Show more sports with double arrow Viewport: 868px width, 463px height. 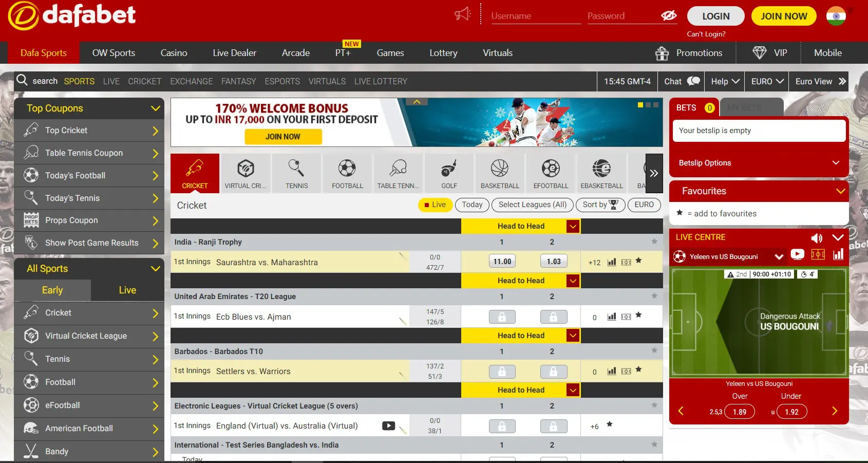point(654,173)
